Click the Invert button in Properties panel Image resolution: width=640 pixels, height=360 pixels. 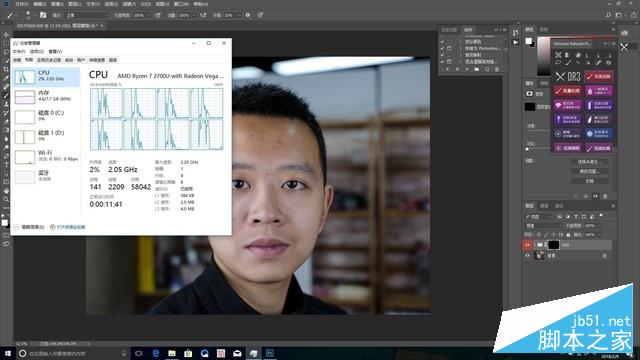click(x=589, y=181)
